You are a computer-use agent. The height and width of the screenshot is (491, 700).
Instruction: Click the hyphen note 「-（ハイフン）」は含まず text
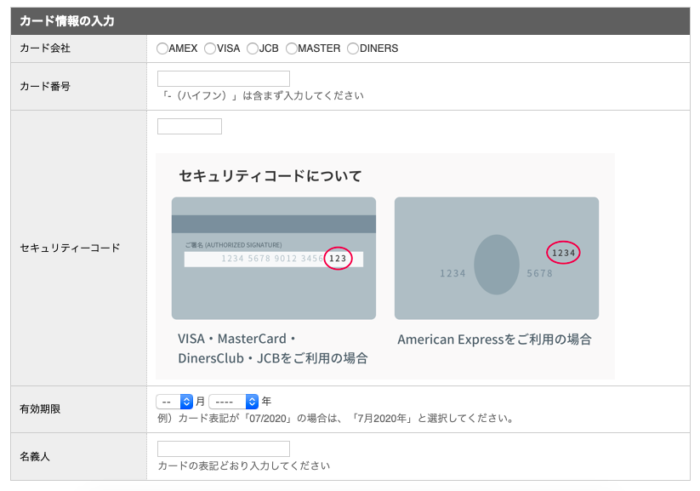coord(262,96)
